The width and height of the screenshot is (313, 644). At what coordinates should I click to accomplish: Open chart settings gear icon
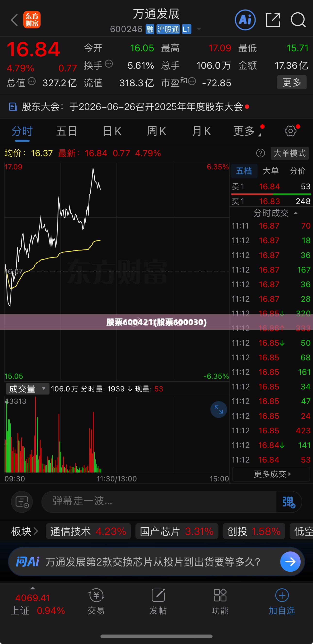290,131
